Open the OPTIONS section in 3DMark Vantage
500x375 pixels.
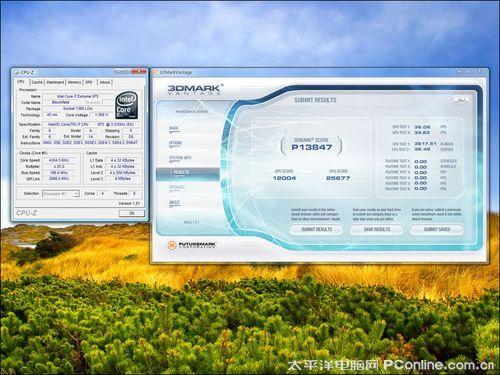click(175, 144)
